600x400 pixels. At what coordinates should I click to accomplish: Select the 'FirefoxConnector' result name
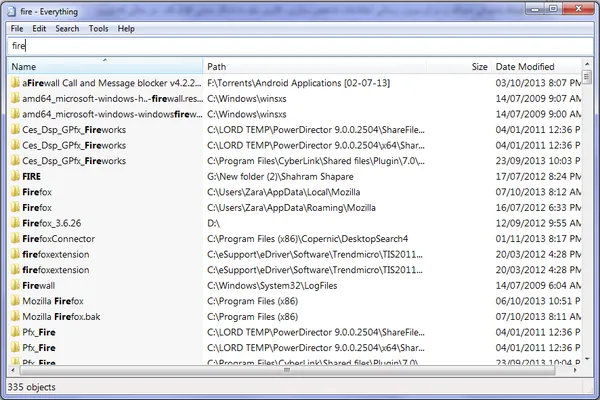[x=59, y=239]
